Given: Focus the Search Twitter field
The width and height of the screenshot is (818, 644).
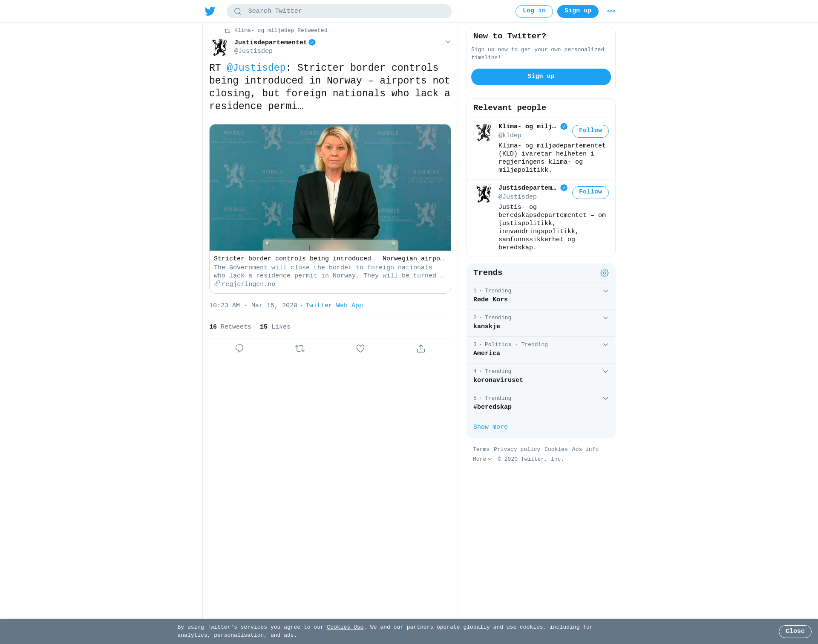Looking at the screenshot, I should 339,12.
